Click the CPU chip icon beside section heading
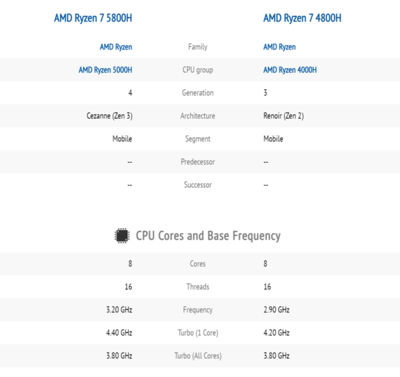The image size is (400, 377). tap(122, 236)
